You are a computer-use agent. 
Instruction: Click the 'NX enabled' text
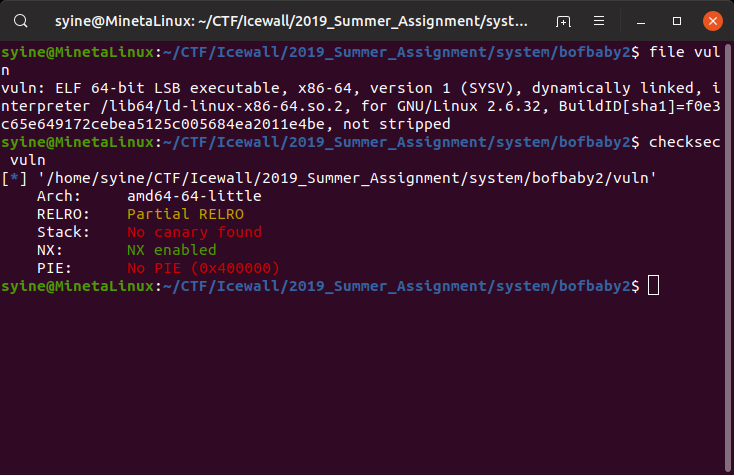(171, 250)
